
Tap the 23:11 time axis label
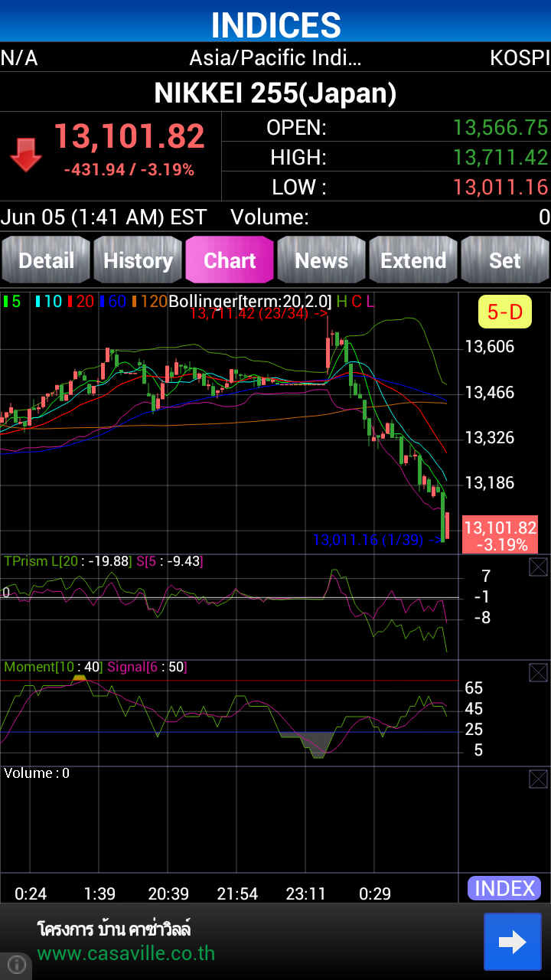click(x=305, y=893)
